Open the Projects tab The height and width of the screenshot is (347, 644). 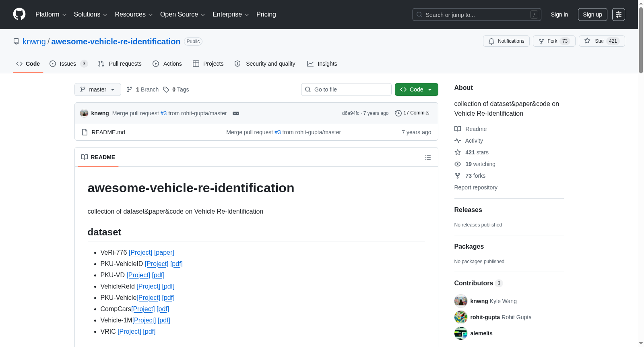(208, 64)
